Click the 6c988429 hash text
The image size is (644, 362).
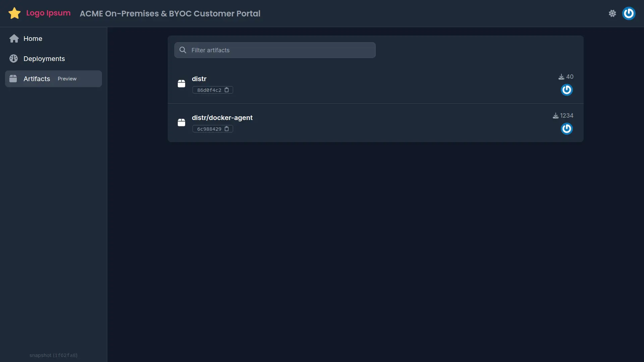click(x=209, y=129)
